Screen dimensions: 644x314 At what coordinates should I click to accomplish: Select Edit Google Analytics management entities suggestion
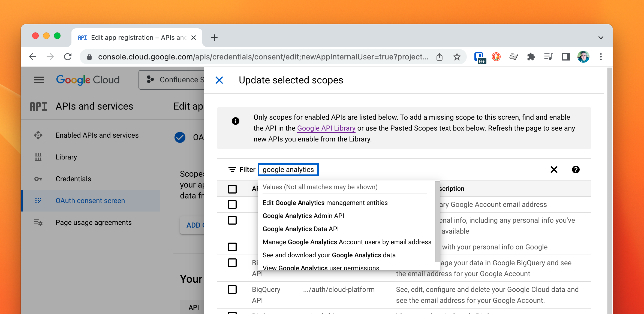[x=325, y=203]
